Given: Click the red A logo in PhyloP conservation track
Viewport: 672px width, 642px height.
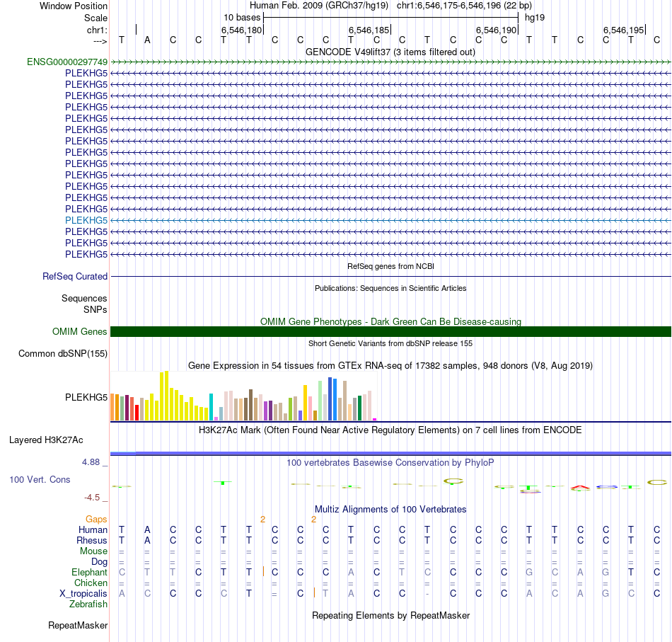Looking at the screenshot, I should coord(580,488).
